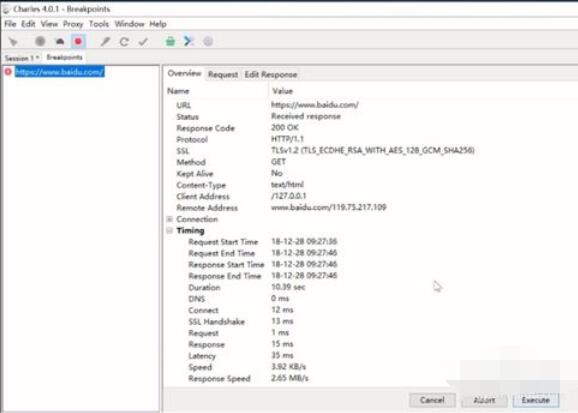Open the grey settings gear icon

[x=208, y=41]
